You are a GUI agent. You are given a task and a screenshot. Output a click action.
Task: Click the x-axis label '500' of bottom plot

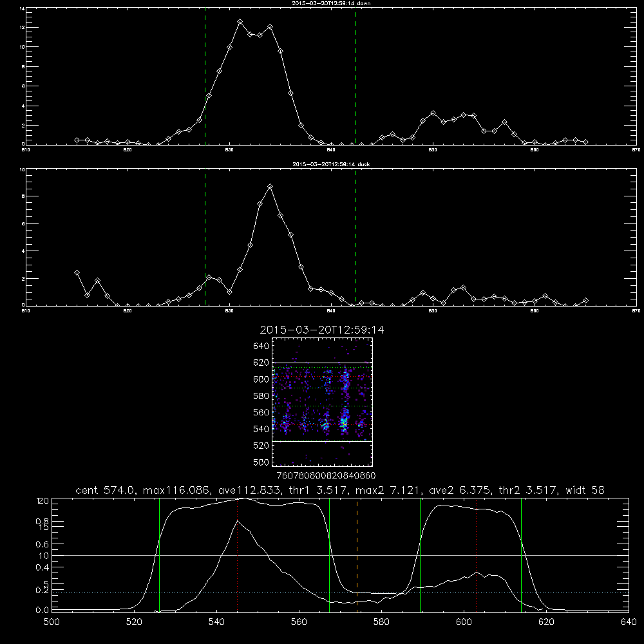coord(52,622)
